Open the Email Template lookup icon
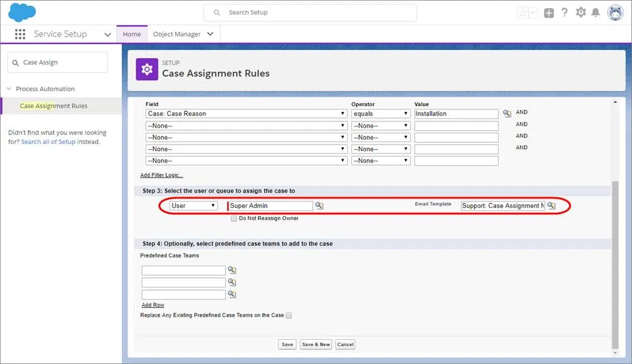 click(x=551, y=205)
